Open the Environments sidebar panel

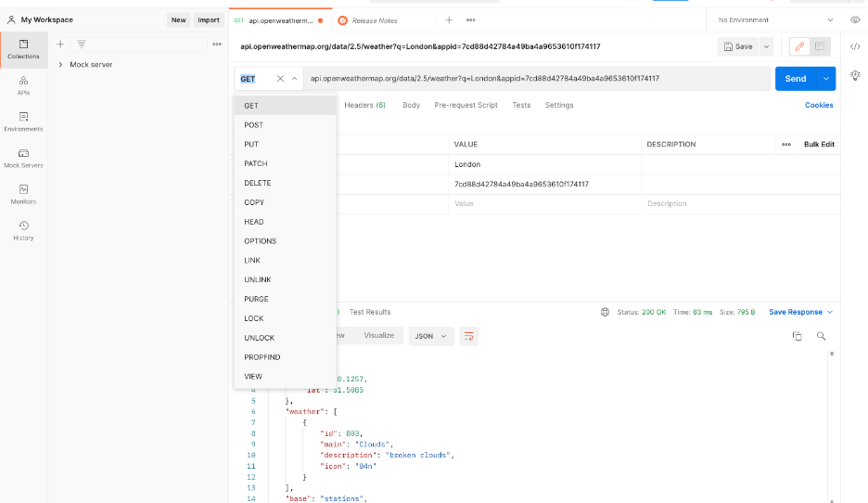[23, 122]
